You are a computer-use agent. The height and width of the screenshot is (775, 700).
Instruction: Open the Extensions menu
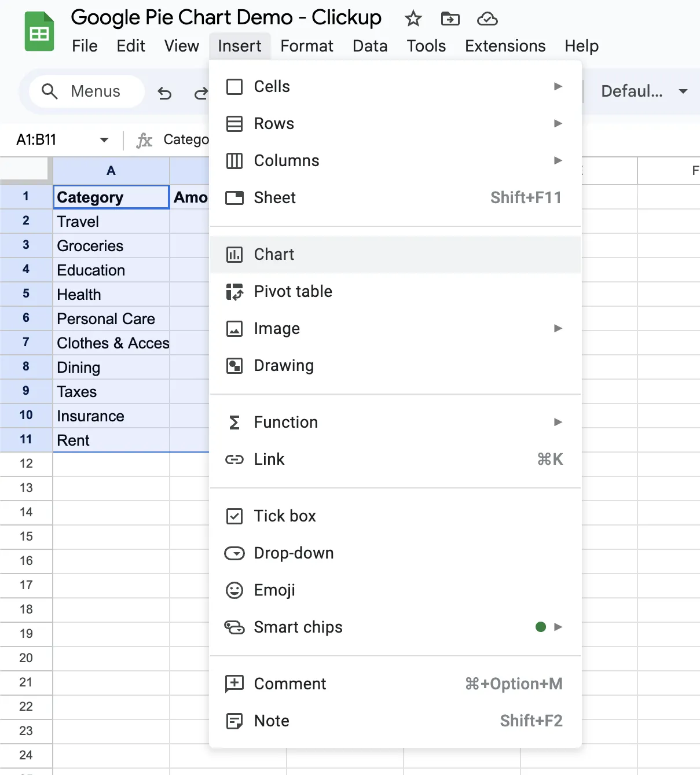pyautogui.click(x=505, y=46)
